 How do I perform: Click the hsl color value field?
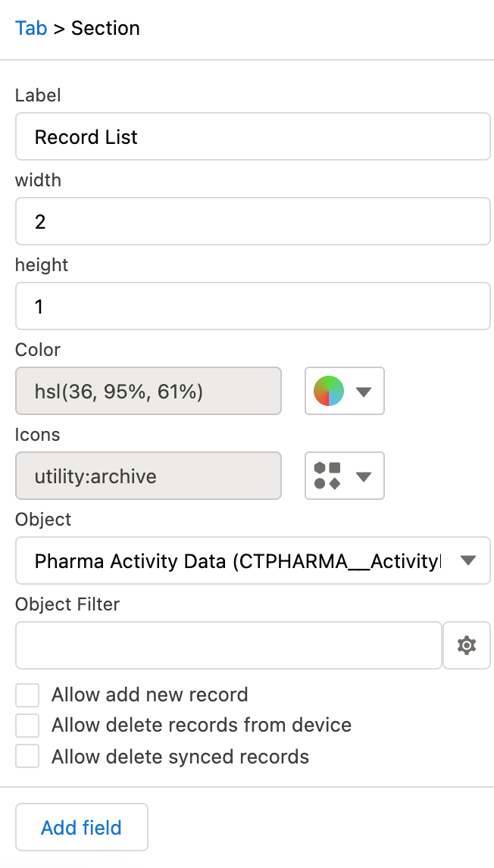(149, 392)
